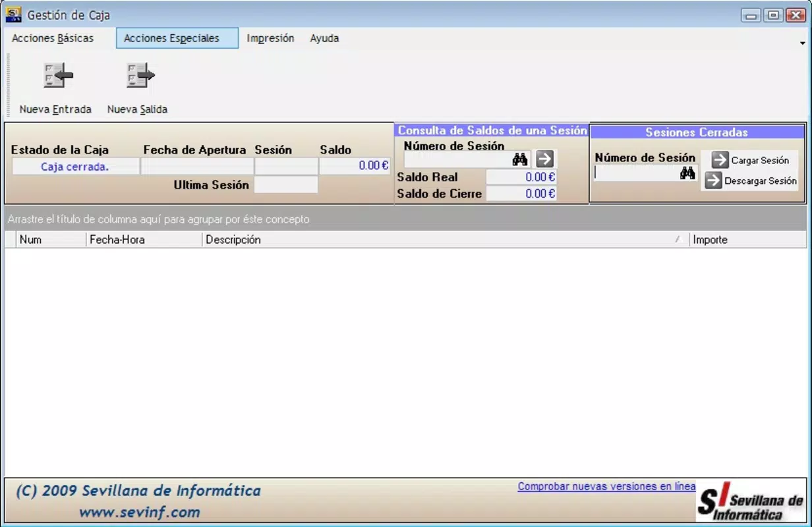Viewport: 812px width, 527px height.
Task: Open the Acciones Especiales menu
Action: coord(177,38)
